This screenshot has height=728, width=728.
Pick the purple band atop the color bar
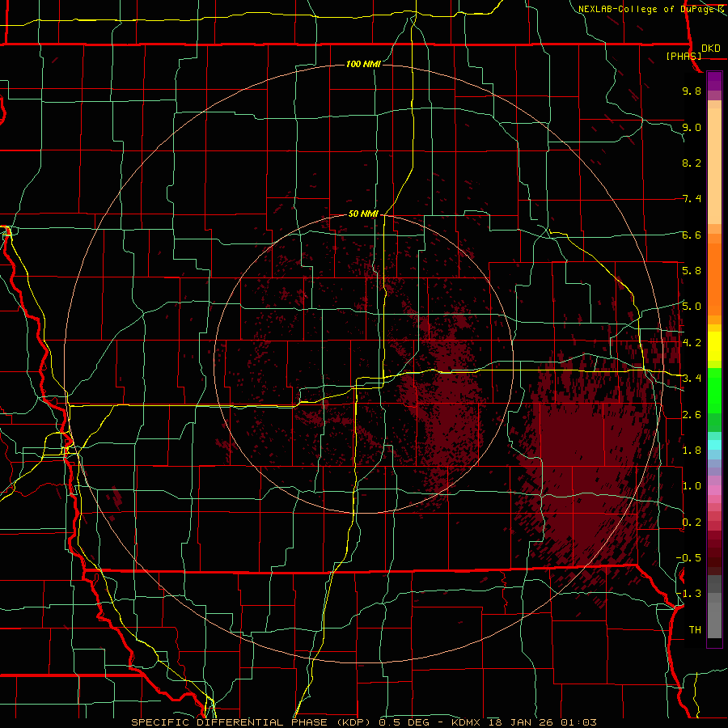pyautogui.click(x=714, y=81)
